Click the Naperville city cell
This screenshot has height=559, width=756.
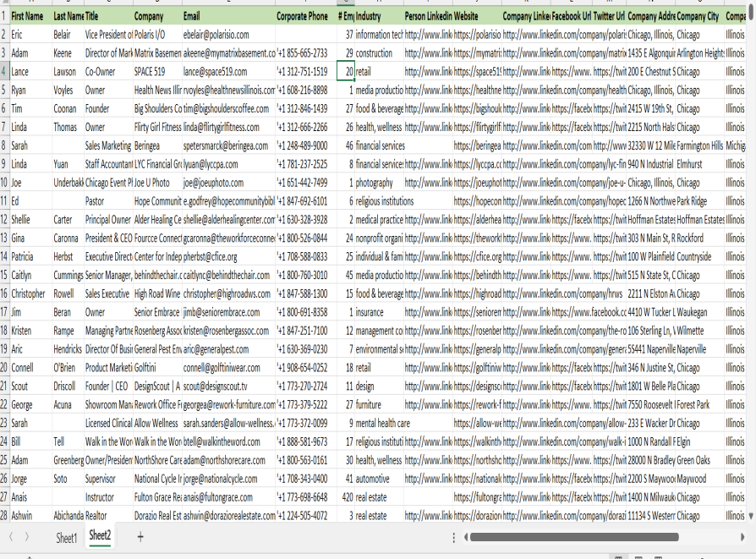click(700, 349)
